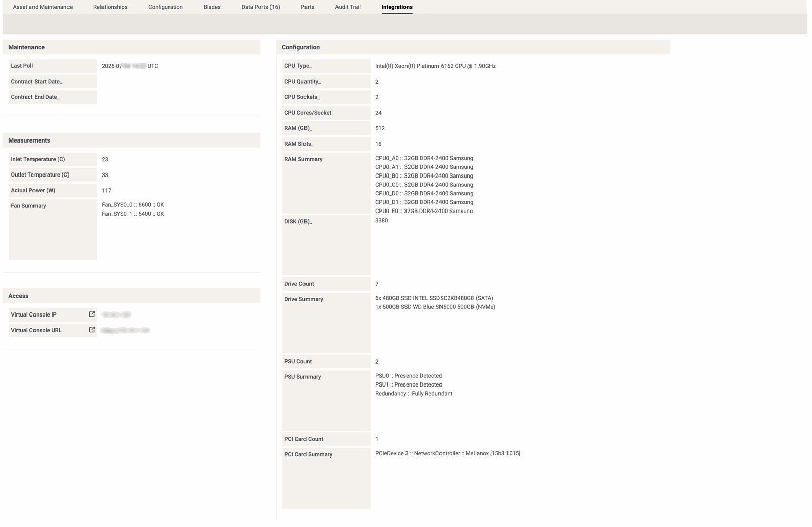Select PSU0 :: Presence Detected line
Viewport: 812px width, 527px height.
click(409, 376)
